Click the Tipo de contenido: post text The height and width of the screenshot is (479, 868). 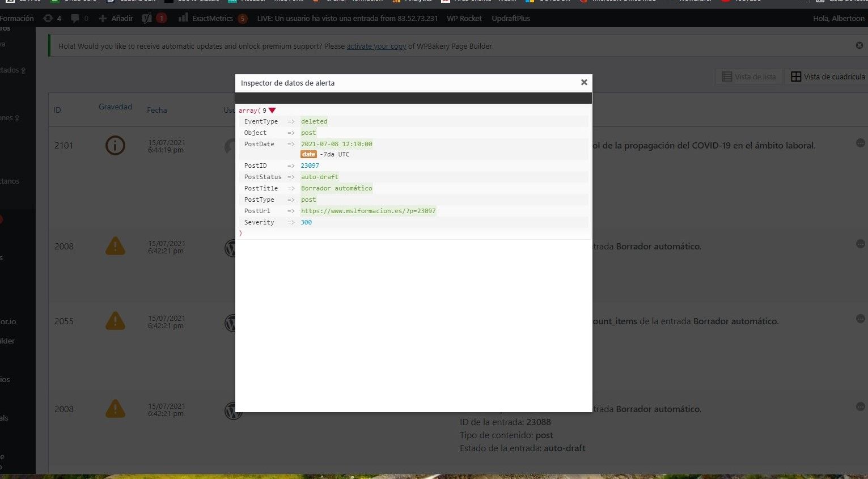pos(506,435)
